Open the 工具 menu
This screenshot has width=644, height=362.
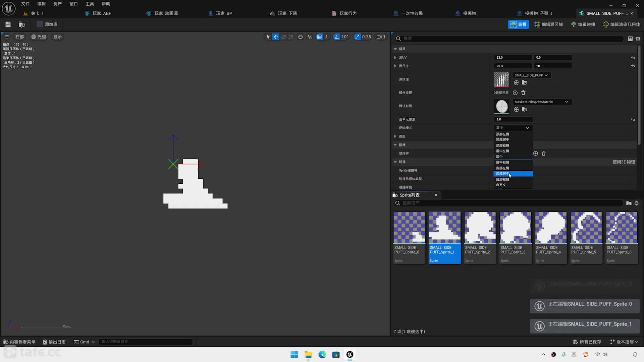(90, 4)
